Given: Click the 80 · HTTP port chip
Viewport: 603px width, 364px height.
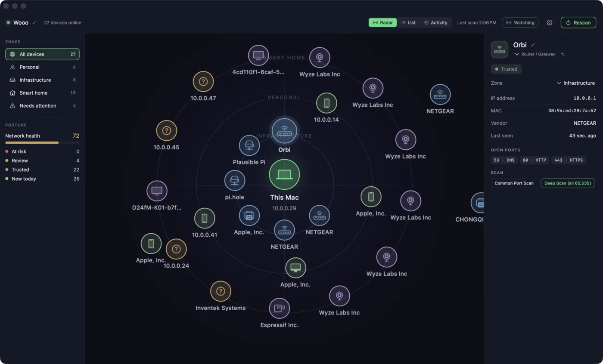Looking at the screenshot, I should point(535,160).
